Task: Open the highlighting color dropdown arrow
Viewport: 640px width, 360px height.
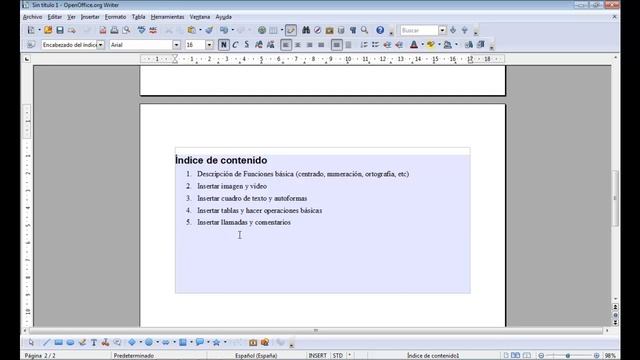Action: pos(439,45)
